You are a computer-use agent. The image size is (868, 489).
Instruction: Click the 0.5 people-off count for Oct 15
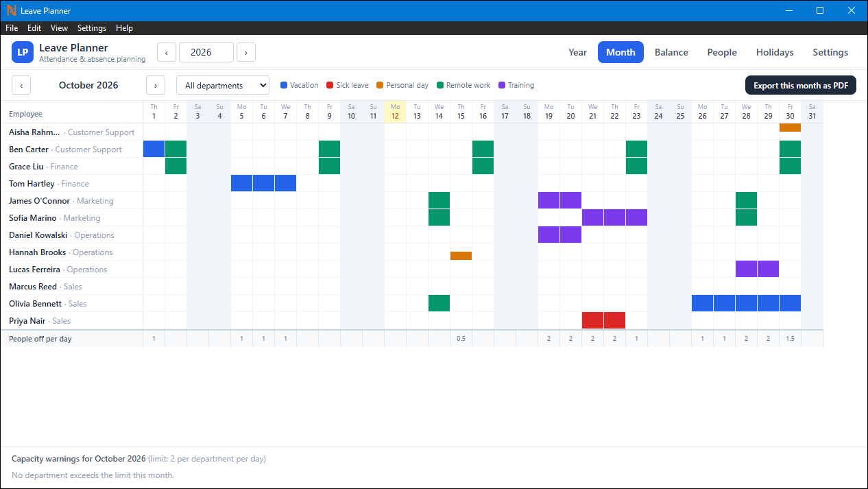pos(461,339)
